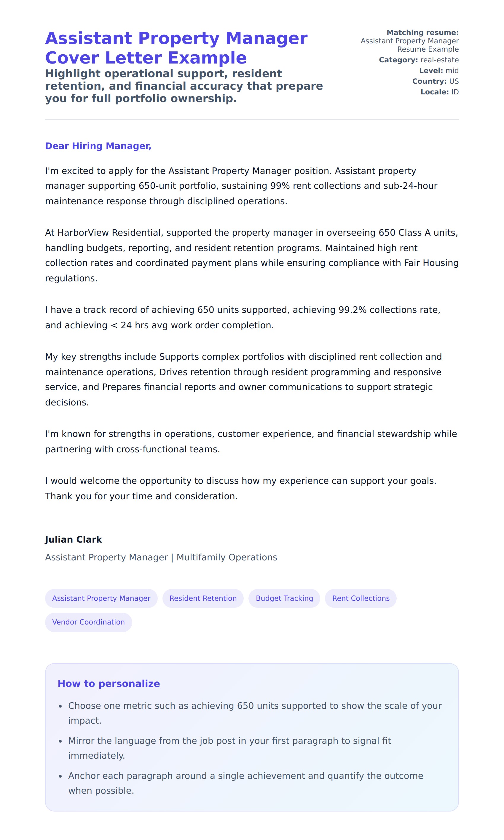This screenshot has height=840, width=504.
Task: Click the Cover Letter Example main title
Action: click(176, 47)
